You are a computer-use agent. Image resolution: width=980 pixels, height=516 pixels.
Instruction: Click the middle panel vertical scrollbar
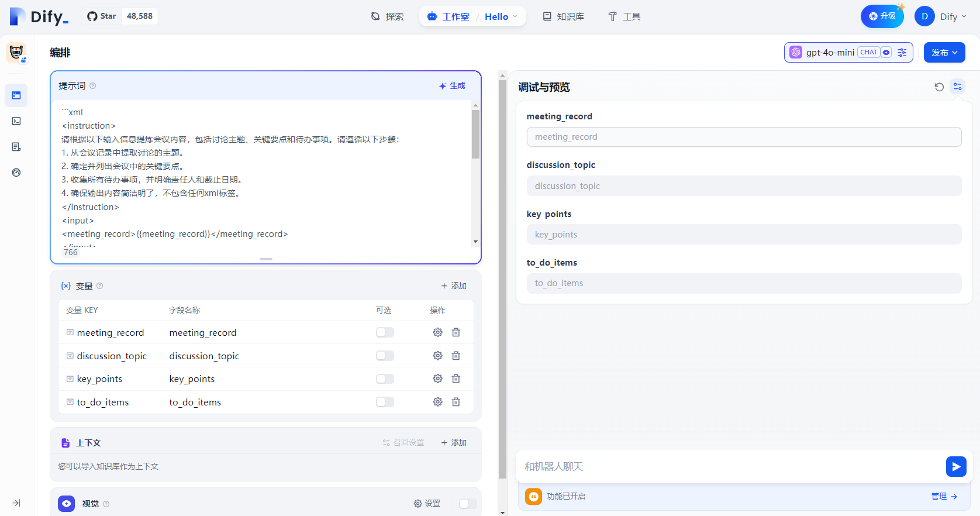pyautogui.click(x=502, y=280)
